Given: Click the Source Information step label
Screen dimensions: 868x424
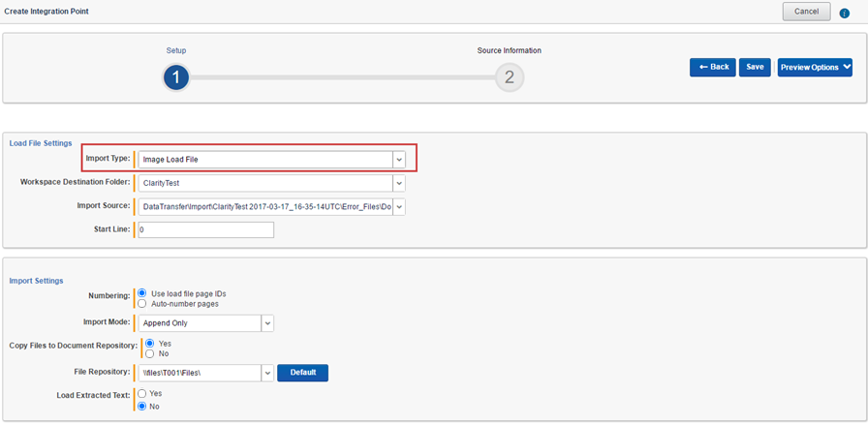Looking at the screenshot, I should click(510, 50).
